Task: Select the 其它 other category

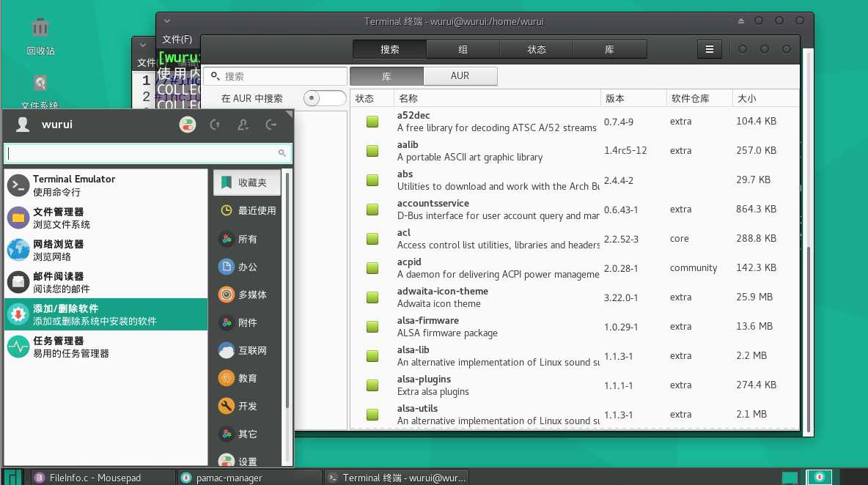Action: [247, 434]
